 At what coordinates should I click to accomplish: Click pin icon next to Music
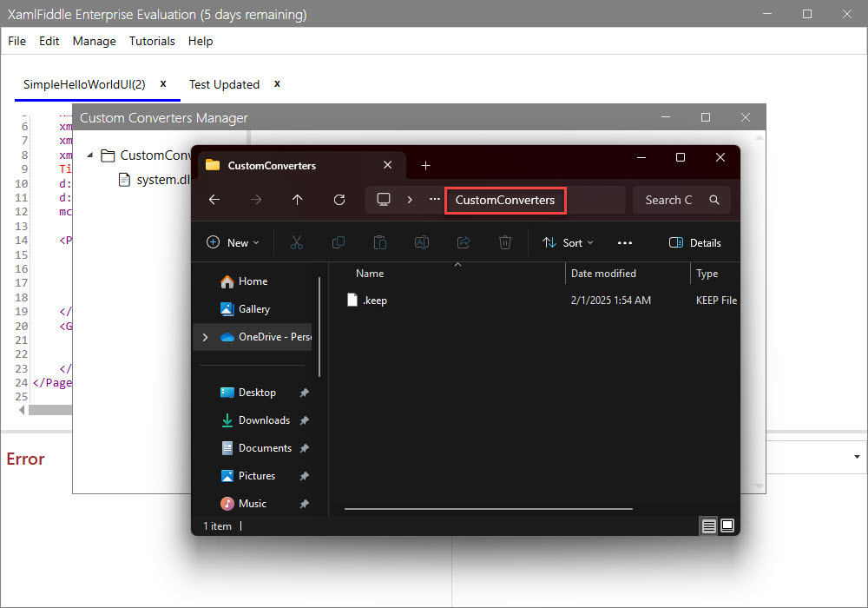point(305,504)
